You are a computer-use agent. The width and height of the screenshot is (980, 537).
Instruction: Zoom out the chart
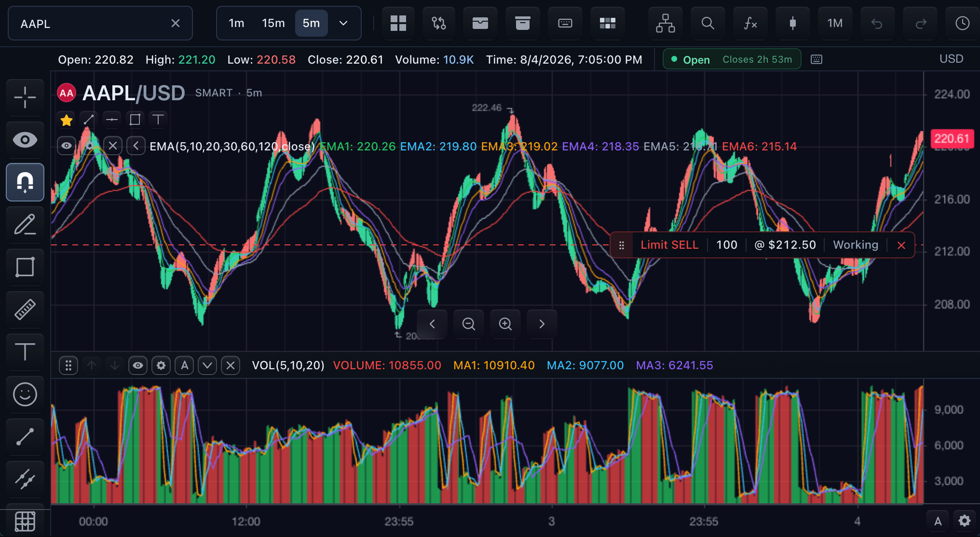469,324
